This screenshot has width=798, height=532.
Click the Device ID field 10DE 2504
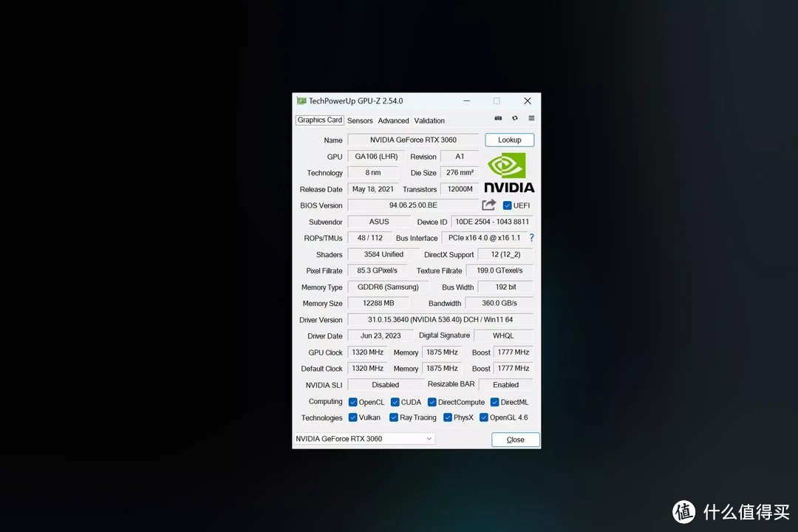coord(492,222)
